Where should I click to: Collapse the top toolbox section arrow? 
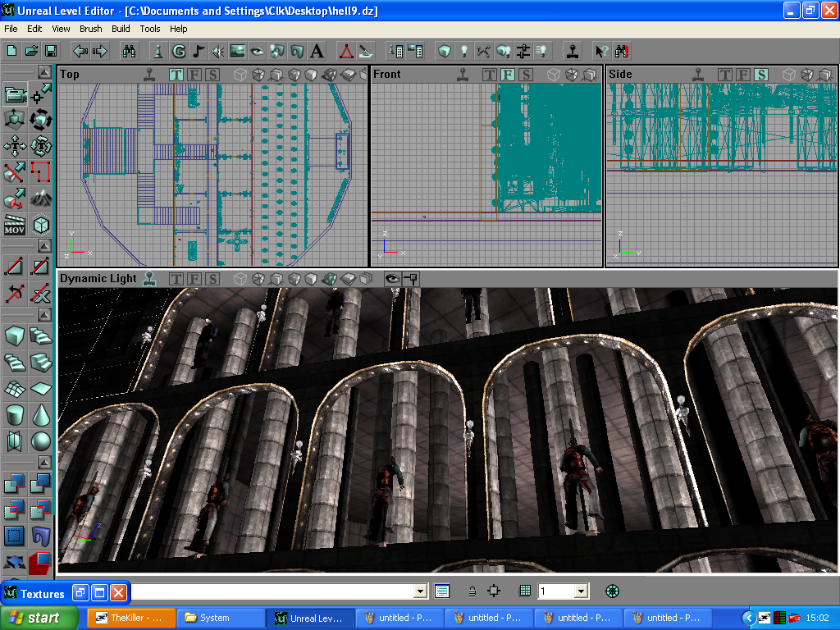click(44, 71)
